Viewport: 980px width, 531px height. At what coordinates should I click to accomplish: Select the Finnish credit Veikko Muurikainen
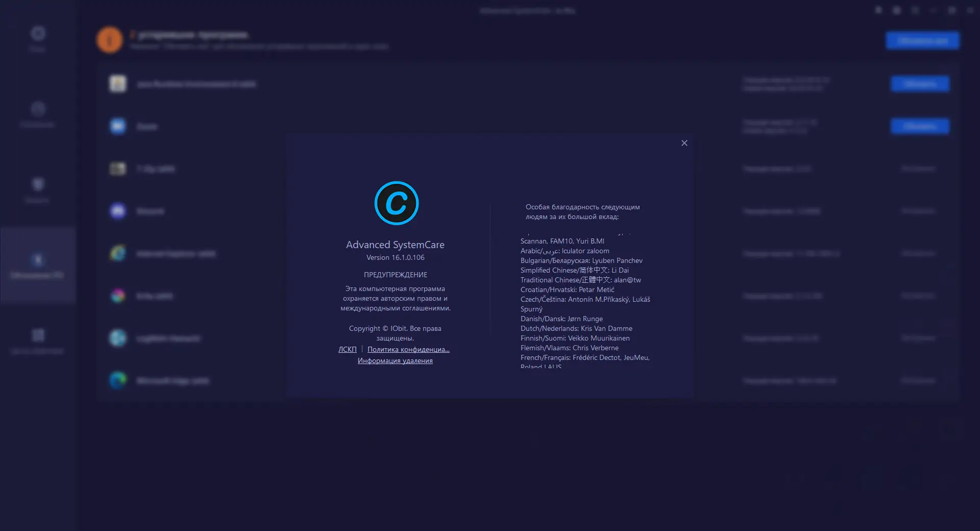(x=575, y=338)
